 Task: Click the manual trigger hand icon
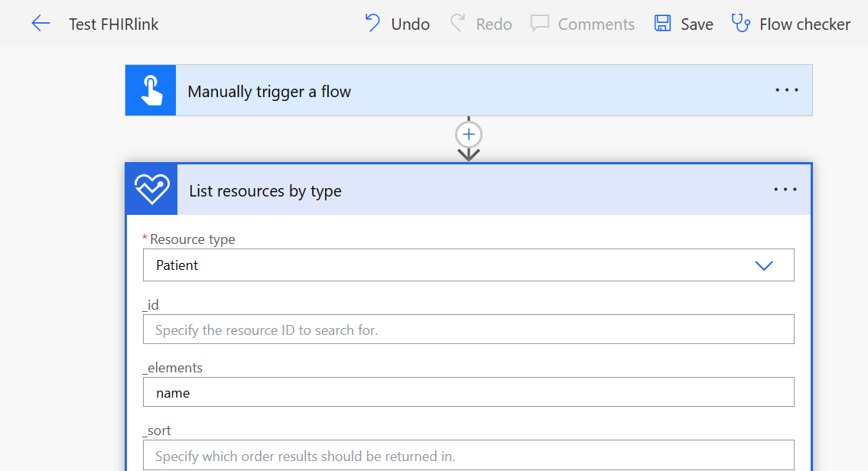tap(151, 90)
